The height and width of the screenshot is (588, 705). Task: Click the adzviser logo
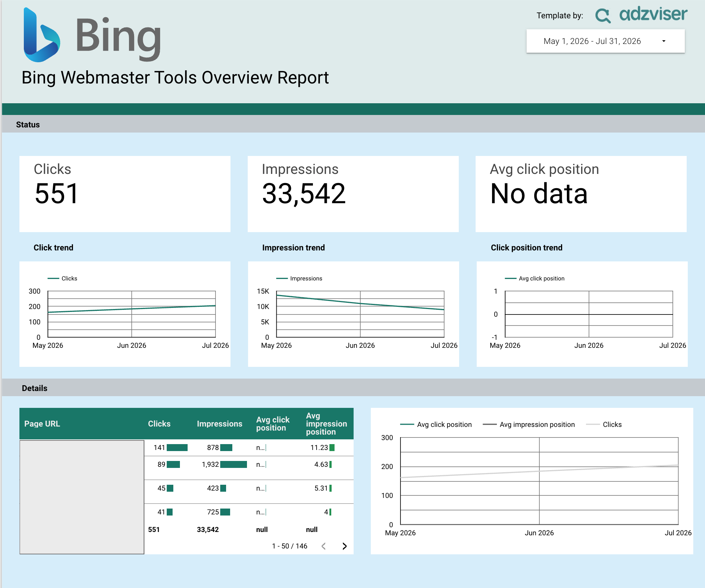641,15
